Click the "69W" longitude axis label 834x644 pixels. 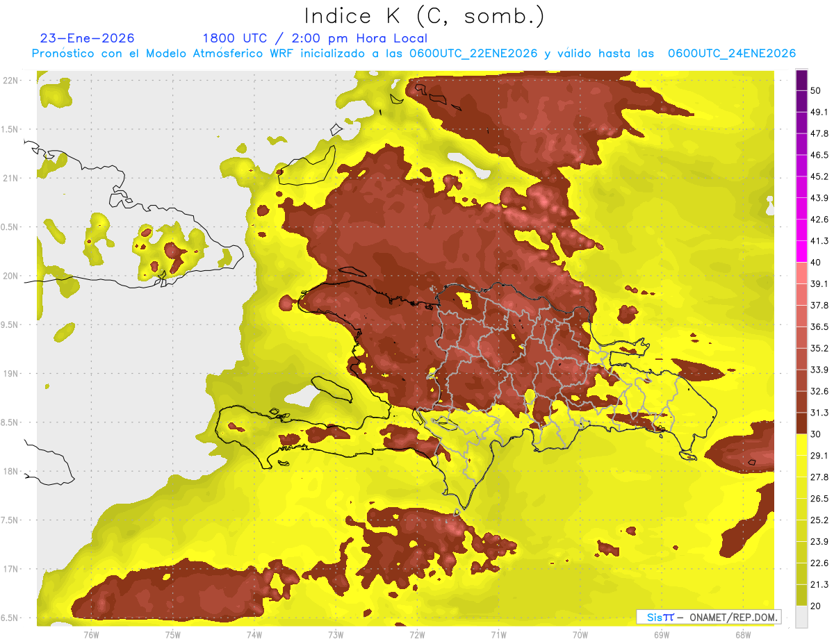click(x=662, y=635)
